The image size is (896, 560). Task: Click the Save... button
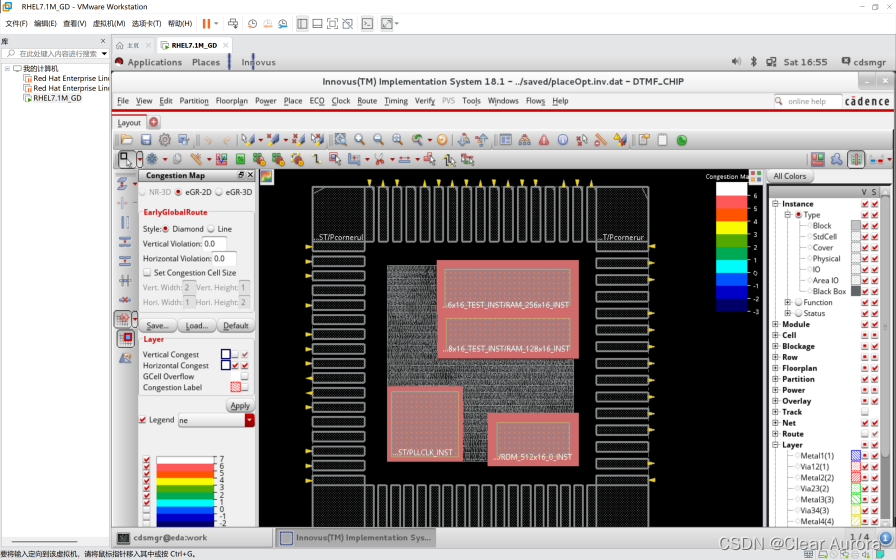[158, 326]
